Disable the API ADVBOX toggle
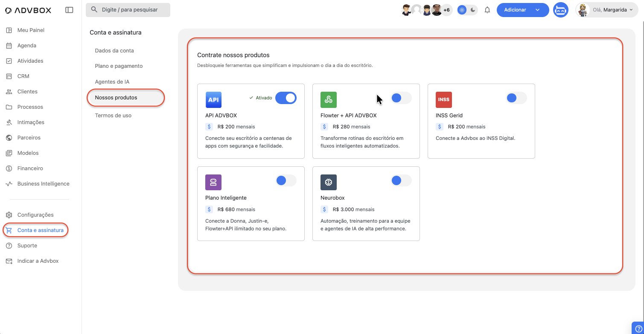Viewport: 644px width, 334px height. point(286,98)
